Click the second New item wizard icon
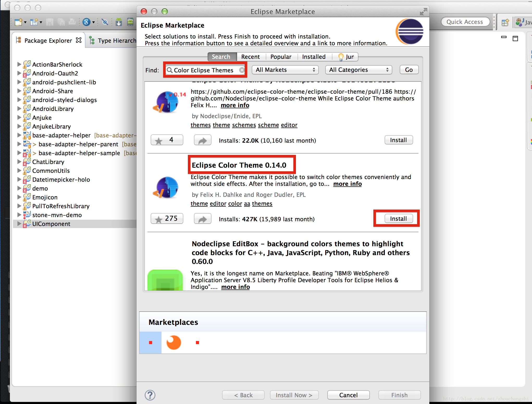The width and height of the screenshot is (532, 404). click(34, 22)
